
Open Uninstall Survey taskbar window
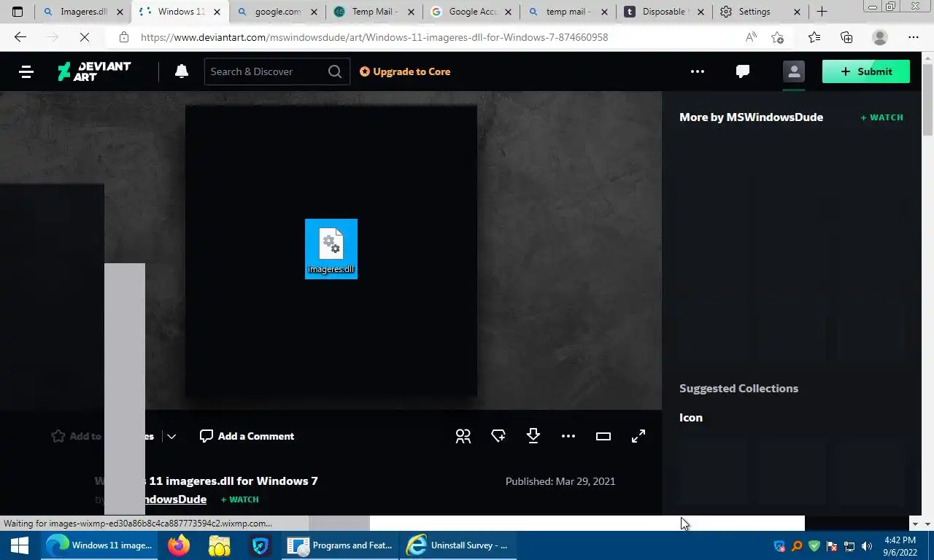(x=458, y=545)
